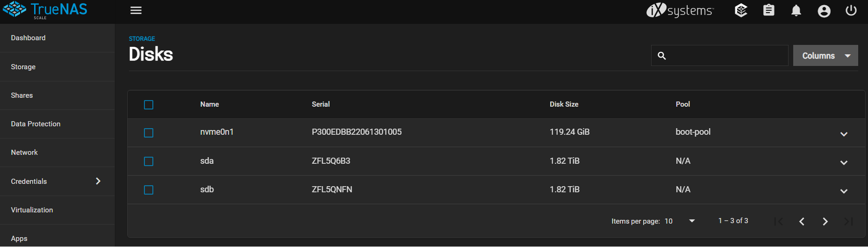Go to previous page arrow
The height and width of the screenshot is (247, 868).
(802, 221)
